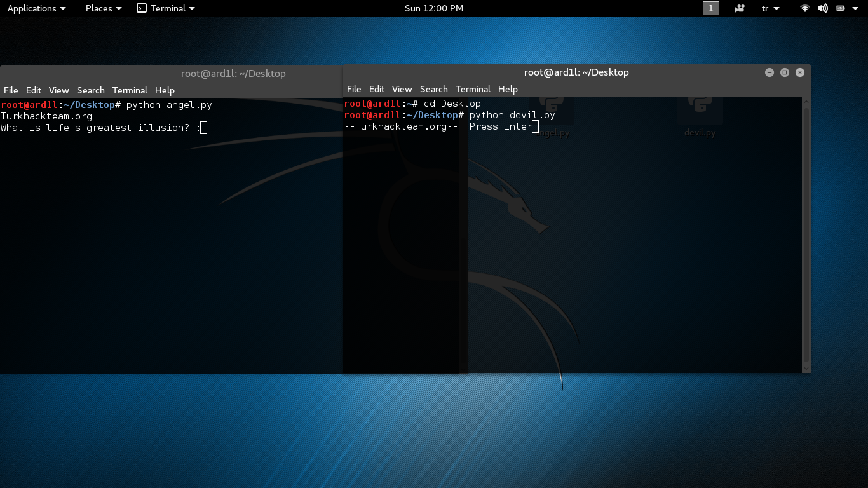Open View menu in left terminal window
Viewport: 868px width, 488px height.
[58, 90]
